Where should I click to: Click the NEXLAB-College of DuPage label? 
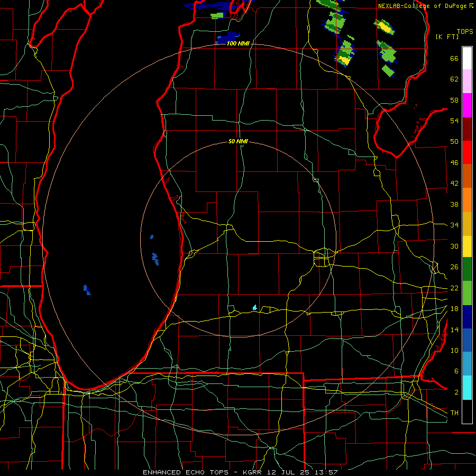pos(422,6)
